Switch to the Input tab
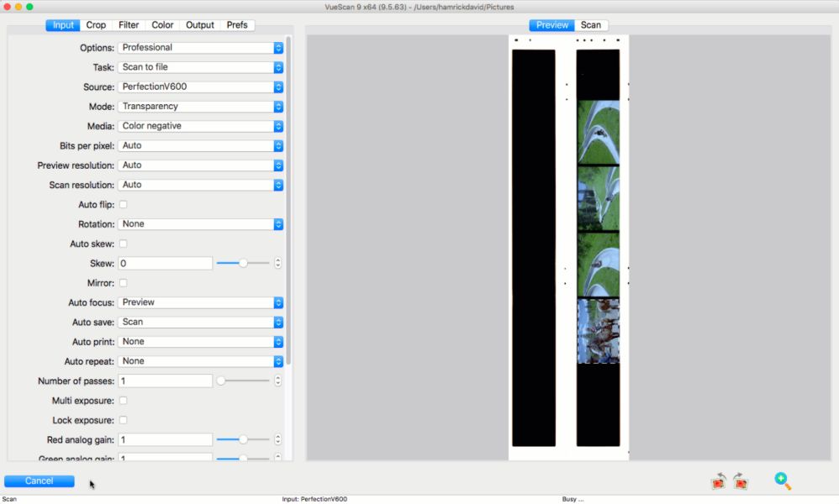This screenshot has height=504, width=839. coord(63,25)
